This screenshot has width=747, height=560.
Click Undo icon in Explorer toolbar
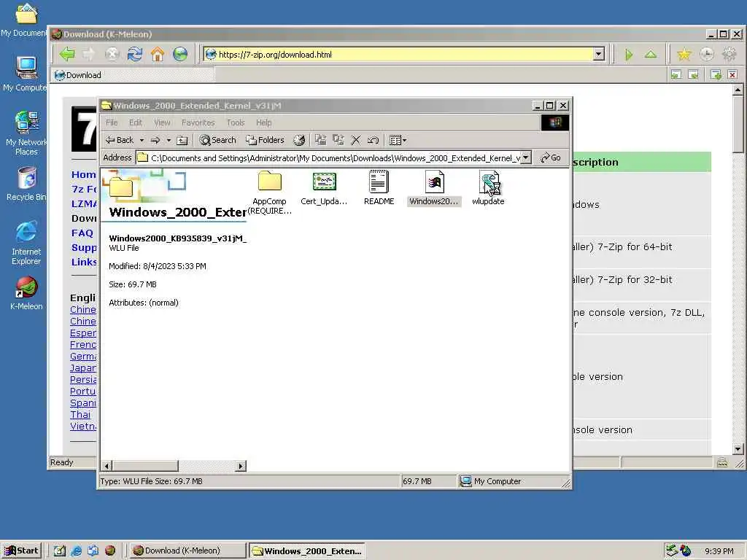point(373,140)
